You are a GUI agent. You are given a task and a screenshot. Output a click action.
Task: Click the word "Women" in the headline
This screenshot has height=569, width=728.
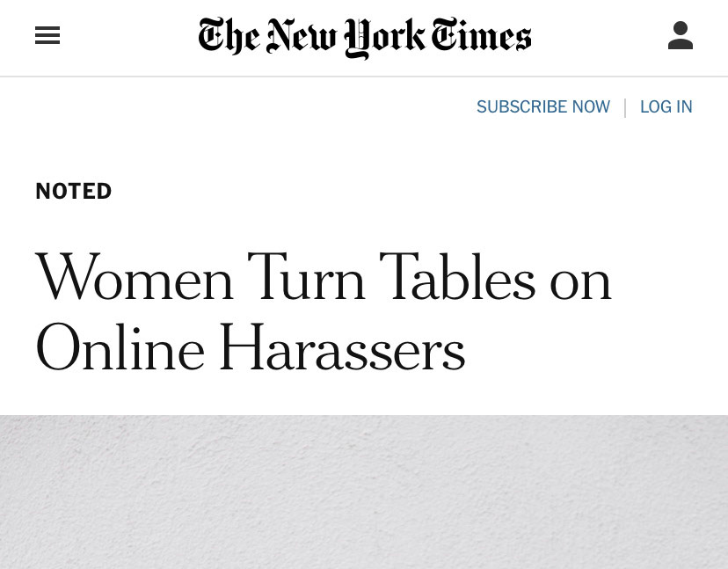pos(135,280)
